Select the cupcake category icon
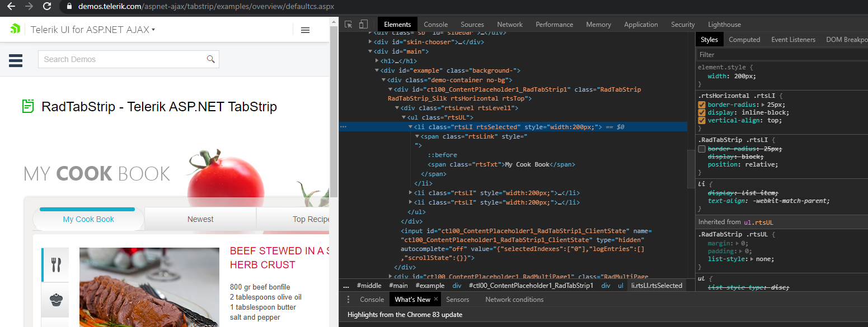 click(x=55, y=300)
